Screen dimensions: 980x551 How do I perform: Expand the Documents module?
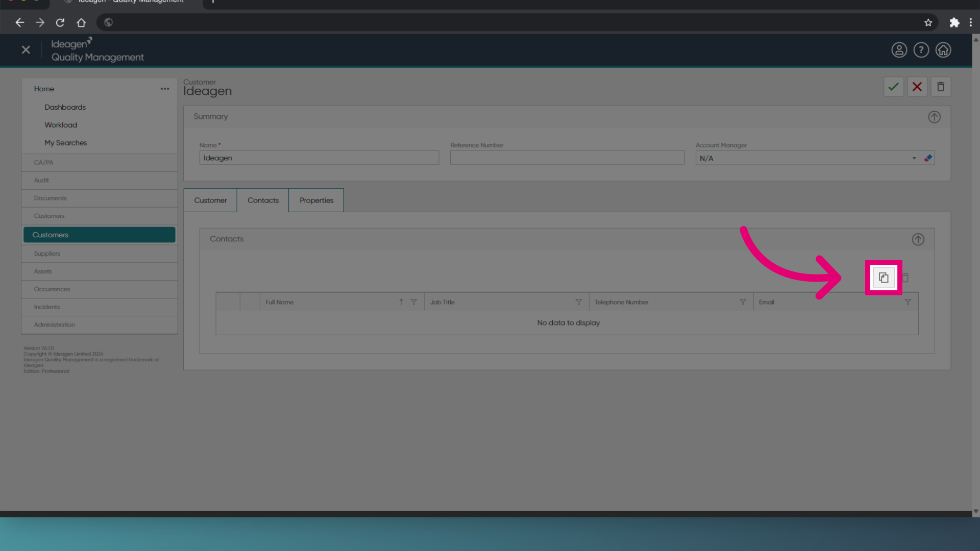100,198
